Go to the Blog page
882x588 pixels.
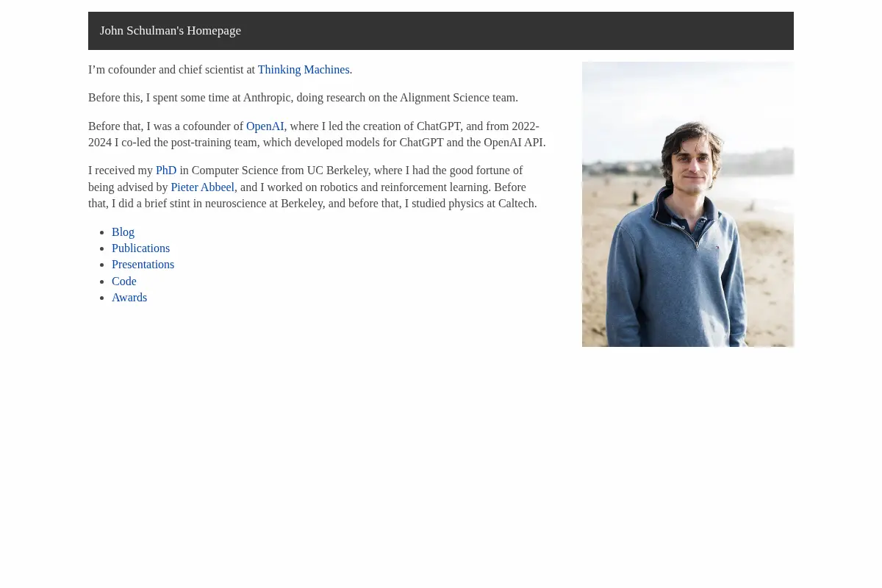[123, 232]
